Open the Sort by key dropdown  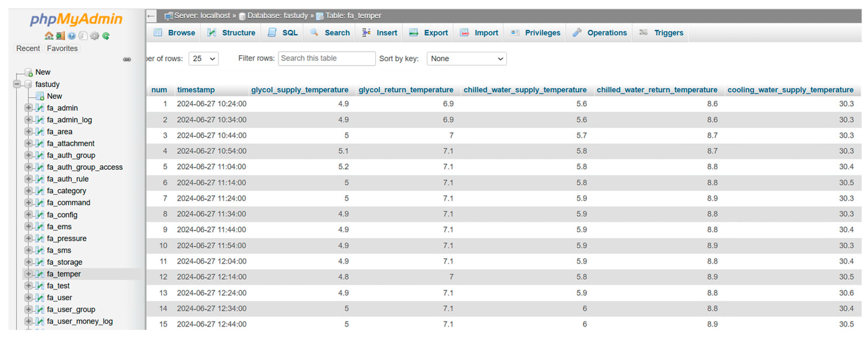point(466,59)
